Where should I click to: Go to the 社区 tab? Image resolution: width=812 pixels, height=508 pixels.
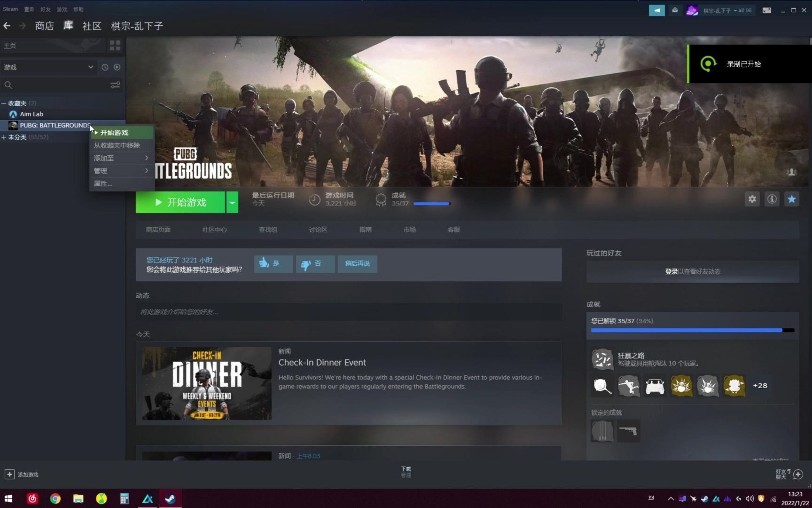click(92, 26)
